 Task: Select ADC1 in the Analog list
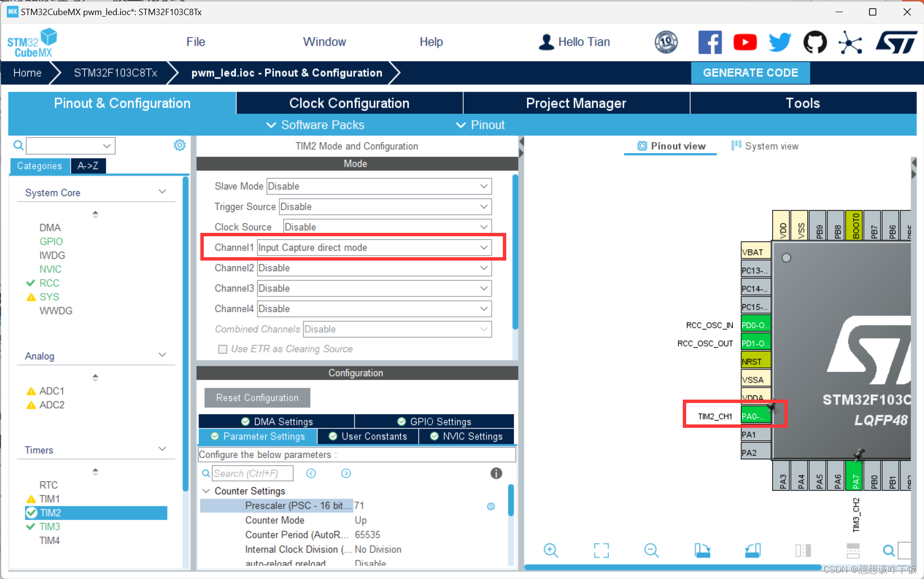(52, 391)
